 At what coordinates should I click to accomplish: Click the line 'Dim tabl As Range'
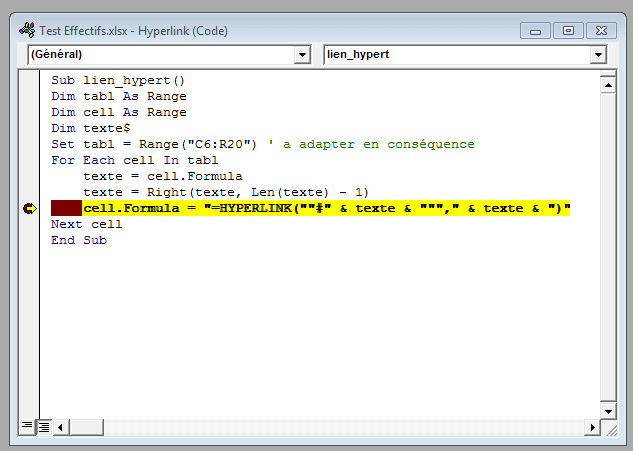click(119, 96)
